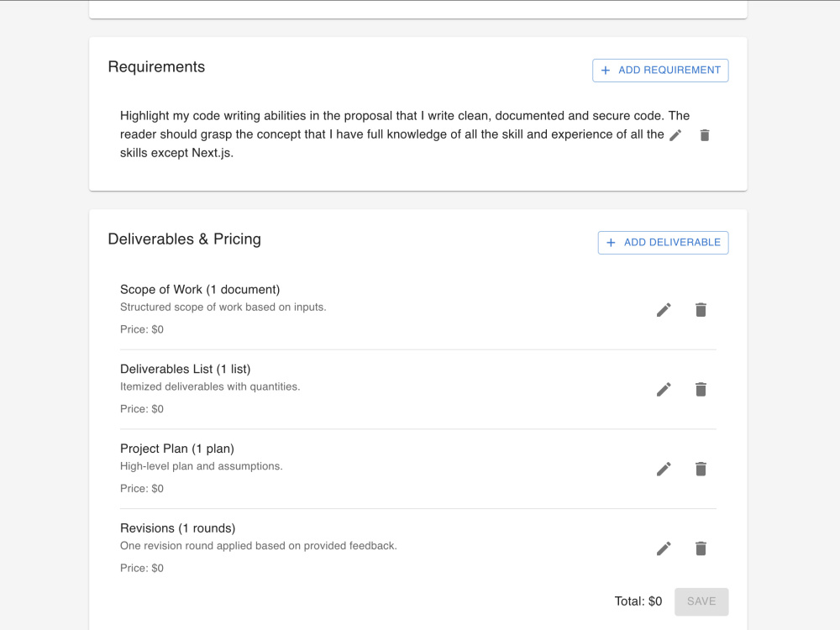The width and height of the screenshot is (840, 630).
Task: Click the Deliverables & Pricing heading
Action: tap(184, 239)
